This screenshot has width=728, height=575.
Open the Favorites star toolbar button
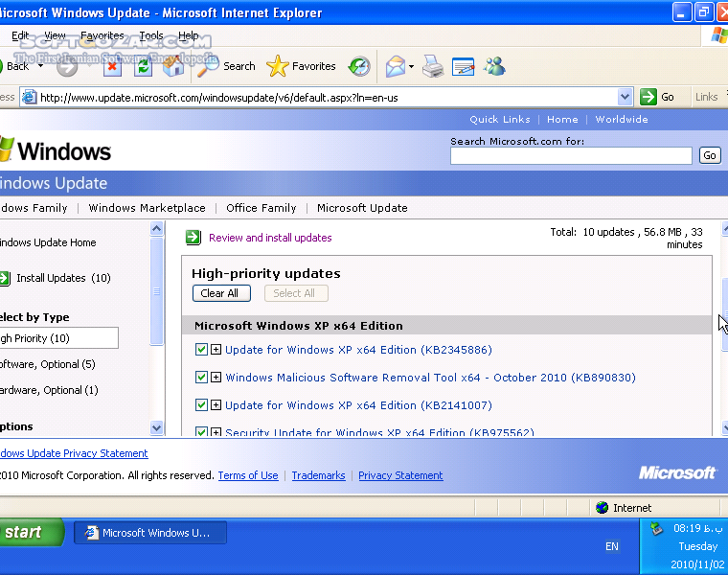pyautogui.click(x=302, y=66)
